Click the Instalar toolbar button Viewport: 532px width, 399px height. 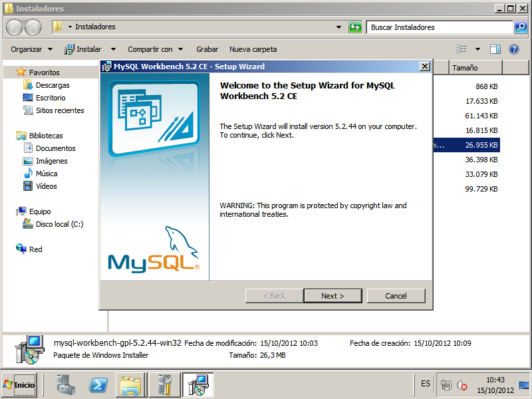coord(84,49)
